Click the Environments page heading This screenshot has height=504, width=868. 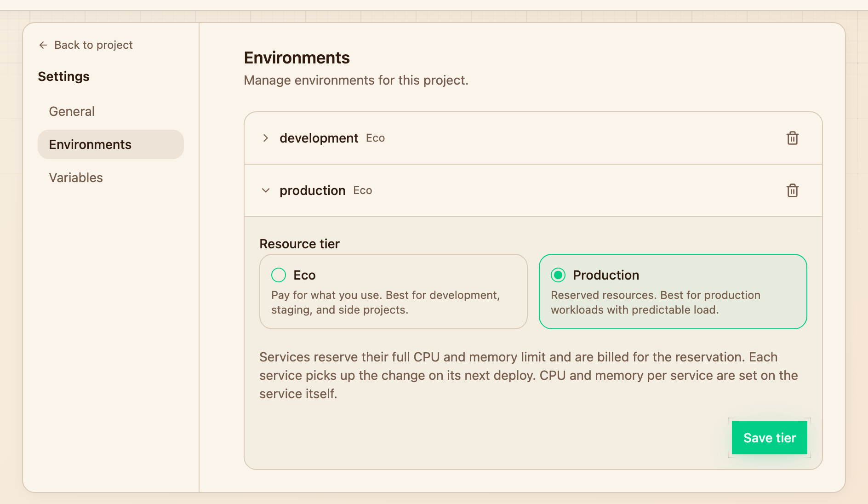[297, 58]
